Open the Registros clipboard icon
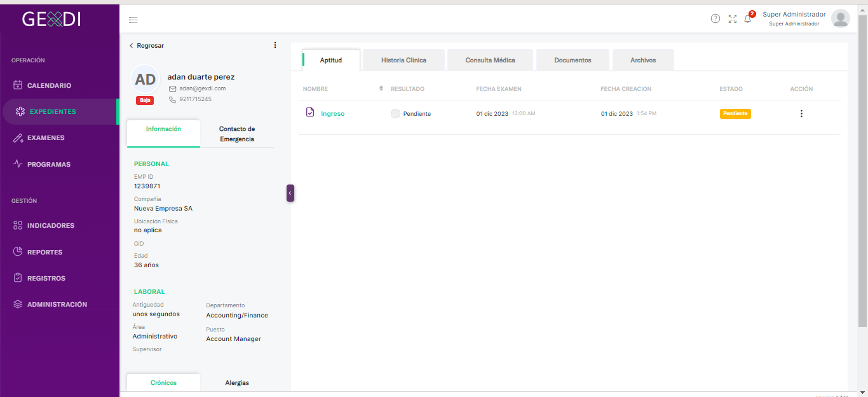868x397 pixels. tap(18, 278)
